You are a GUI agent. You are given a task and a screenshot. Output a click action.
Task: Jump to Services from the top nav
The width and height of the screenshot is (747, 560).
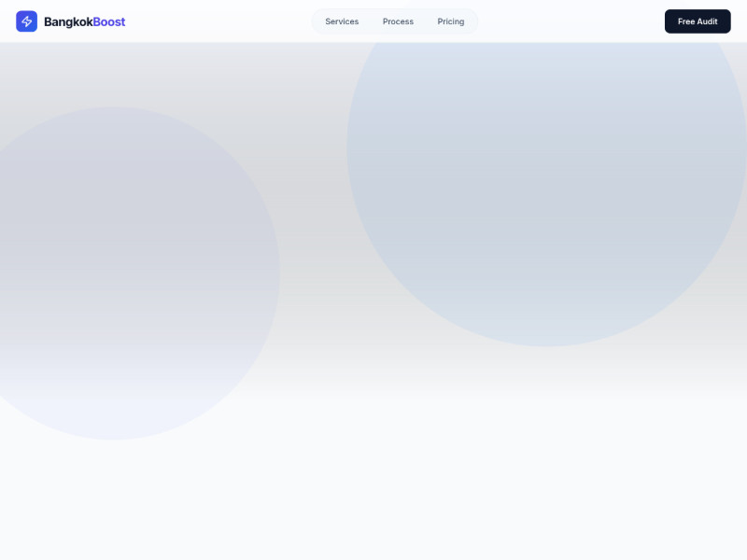pos(342,21)
